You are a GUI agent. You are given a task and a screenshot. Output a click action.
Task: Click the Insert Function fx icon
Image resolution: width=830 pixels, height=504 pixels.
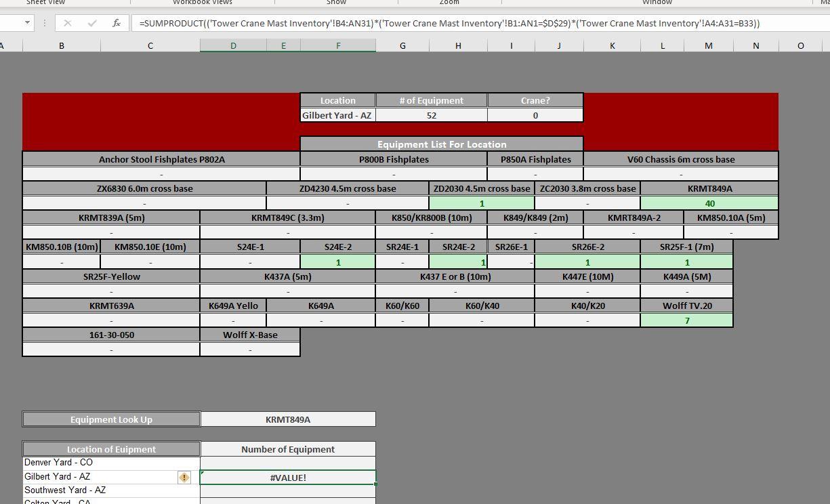click(117, 22)
